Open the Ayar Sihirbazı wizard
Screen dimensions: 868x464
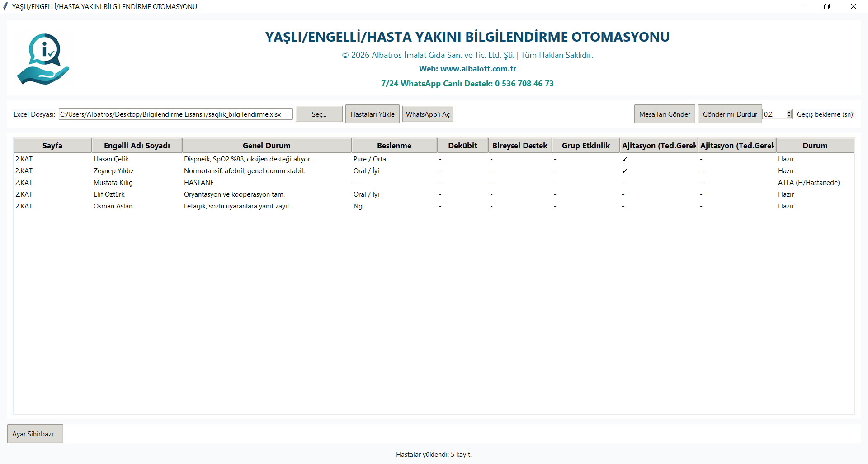[x=35, y=433]
